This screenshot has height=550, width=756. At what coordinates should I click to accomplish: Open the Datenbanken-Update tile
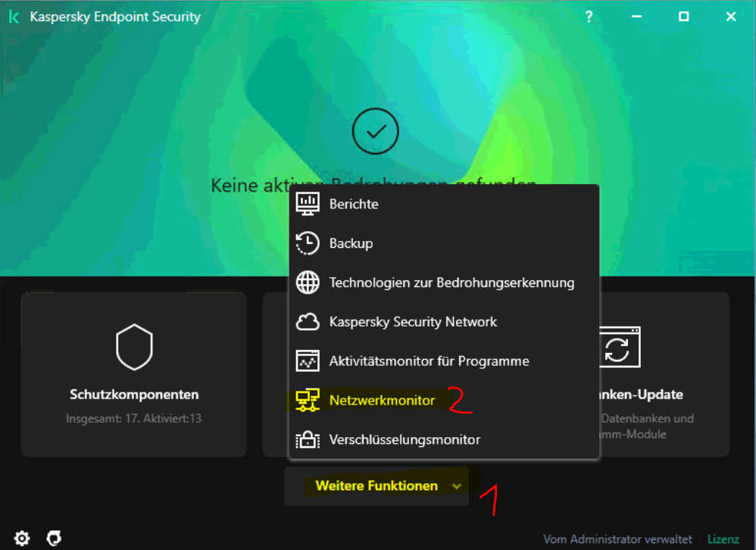point(665,374)
